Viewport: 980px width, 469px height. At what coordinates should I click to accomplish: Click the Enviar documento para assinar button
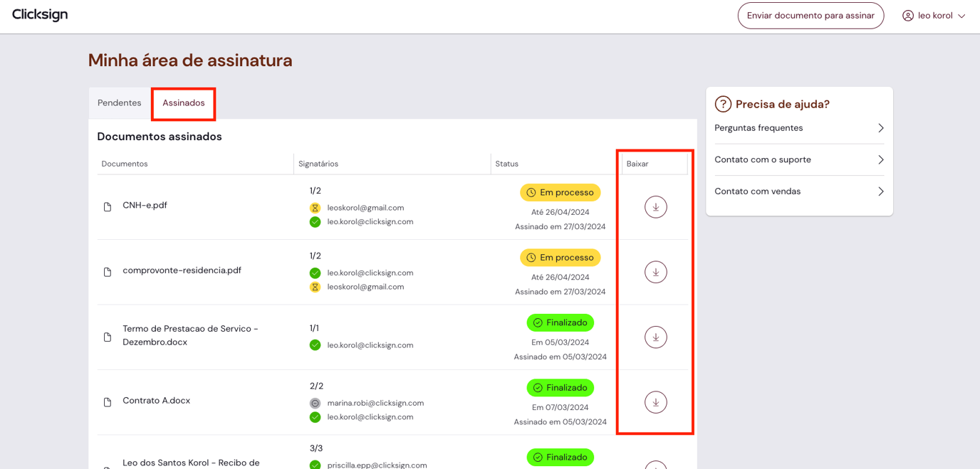point(810,15)
